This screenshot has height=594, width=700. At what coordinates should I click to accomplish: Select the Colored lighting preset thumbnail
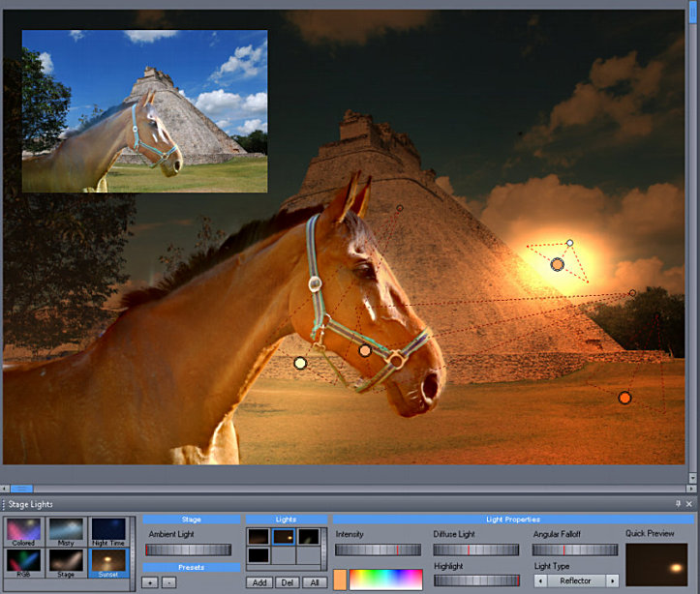pos(24,531)
